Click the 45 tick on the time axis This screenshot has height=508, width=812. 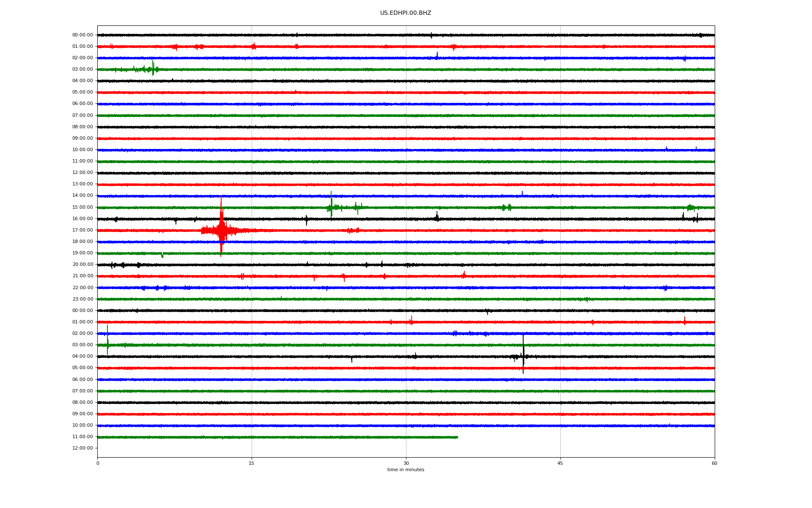coord(560,463)
